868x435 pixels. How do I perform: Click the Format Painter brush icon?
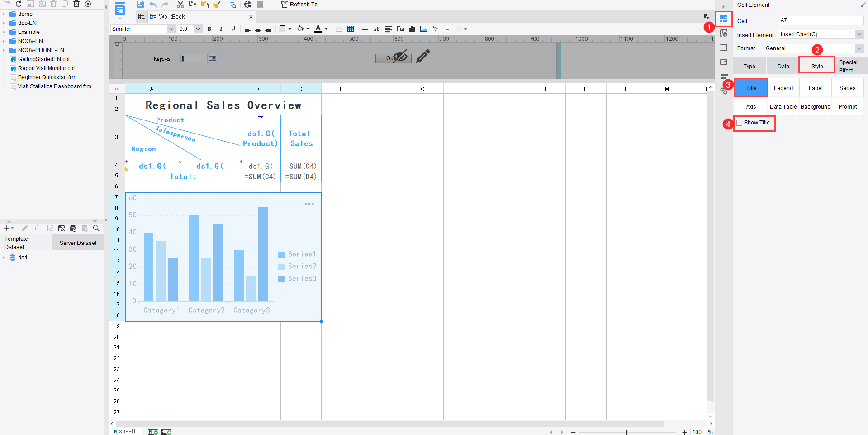point(217,5)
